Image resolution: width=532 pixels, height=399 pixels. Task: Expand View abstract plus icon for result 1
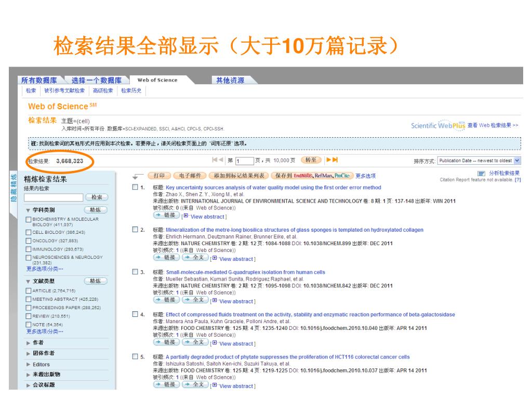click(186, 216)
